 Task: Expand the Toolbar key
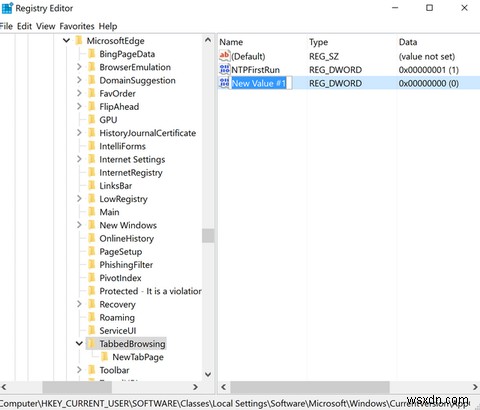79,370
